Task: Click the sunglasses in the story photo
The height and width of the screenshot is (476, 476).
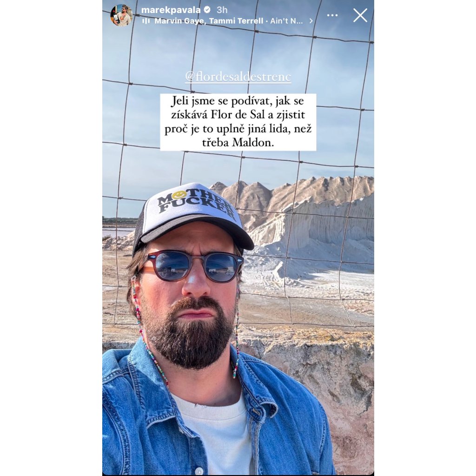Action: (195, 265)
